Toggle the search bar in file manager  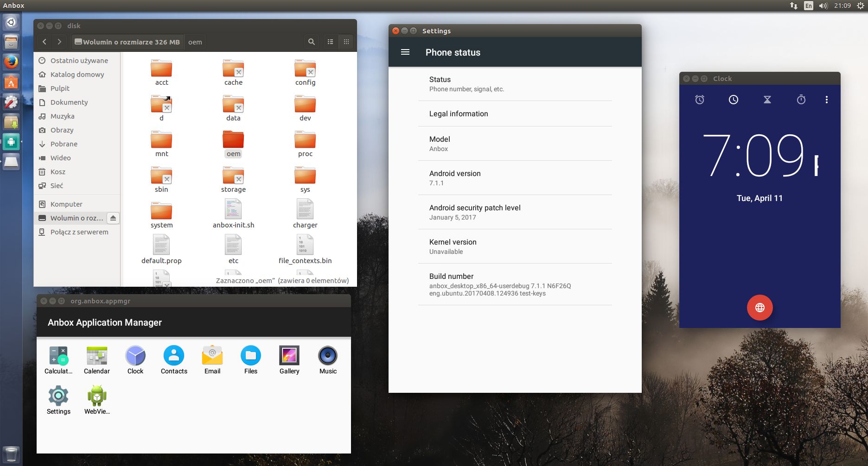click(311, 42)
